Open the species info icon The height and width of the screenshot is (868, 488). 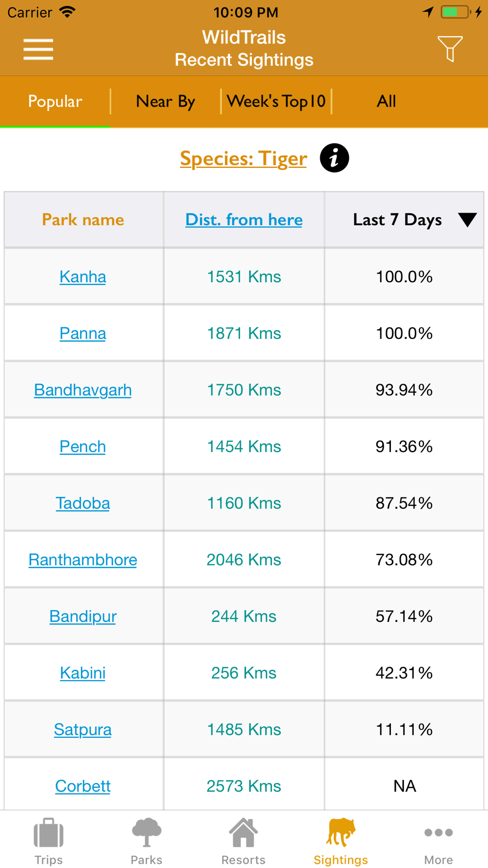coord(334,158)
